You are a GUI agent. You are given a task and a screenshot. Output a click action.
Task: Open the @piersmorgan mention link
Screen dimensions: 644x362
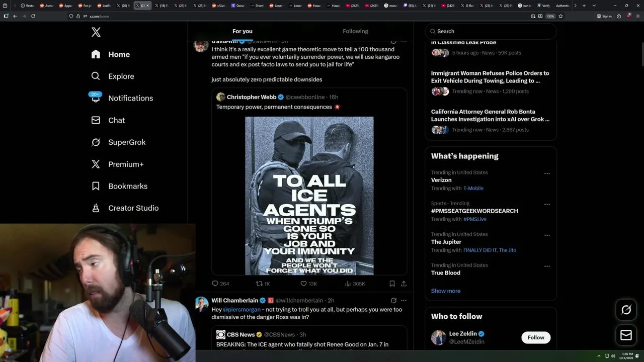[x=242, y=310]
